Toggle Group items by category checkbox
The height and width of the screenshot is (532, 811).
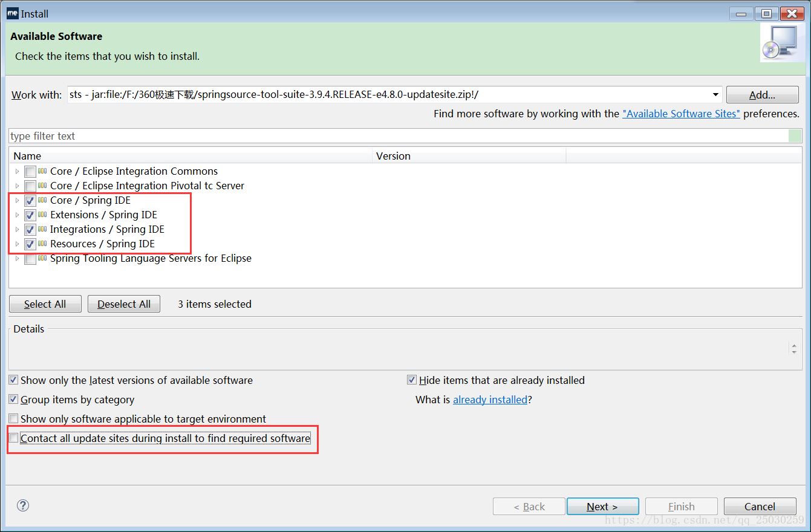(x=13, y=400)
